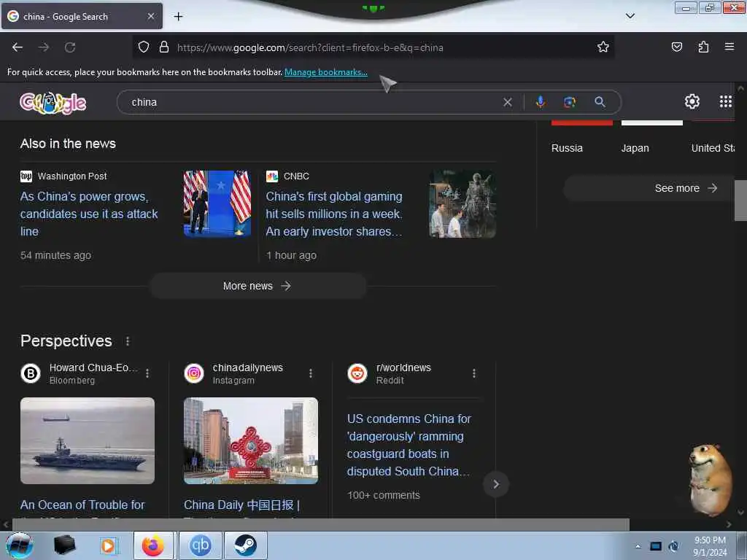Show site security padlock info
This screenshot has height=560, width=747.
(x=164, y=47)
